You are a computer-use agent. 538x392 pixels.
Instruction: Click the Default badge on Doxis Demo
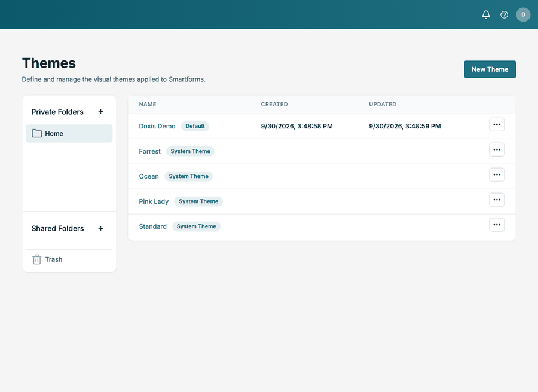(x=195, y=126)
